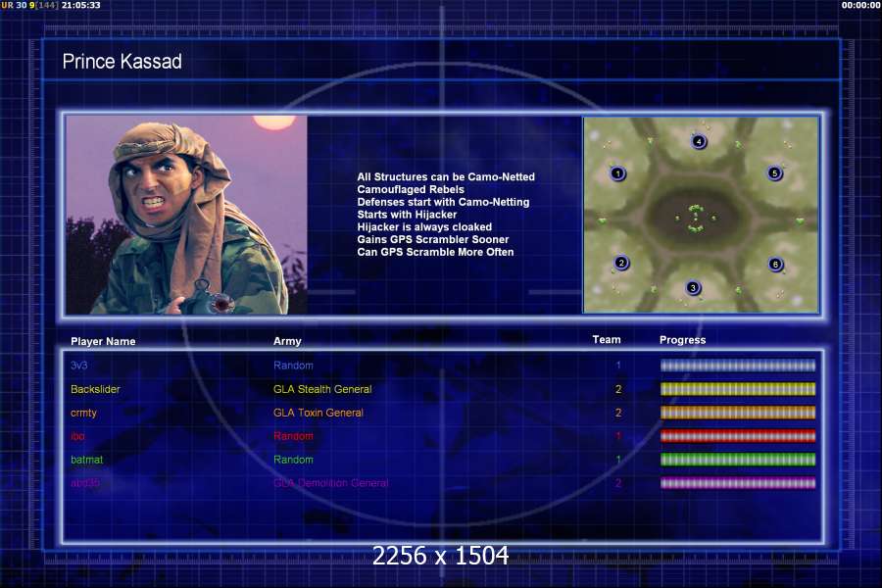Click 3v3 player's blue progress bar
The height and width of the screenshot is (588, 882).
click(737, 366)
